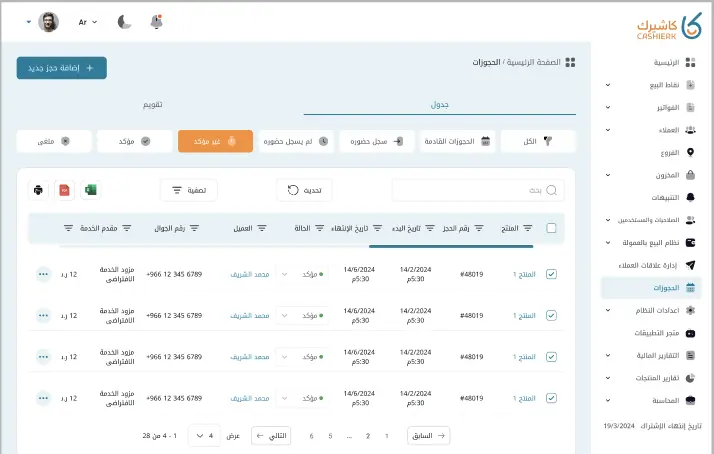Expand الصلاحيات والمستخدمين submenu
Screen dimensions: 714x454
[x=607, y=220]
